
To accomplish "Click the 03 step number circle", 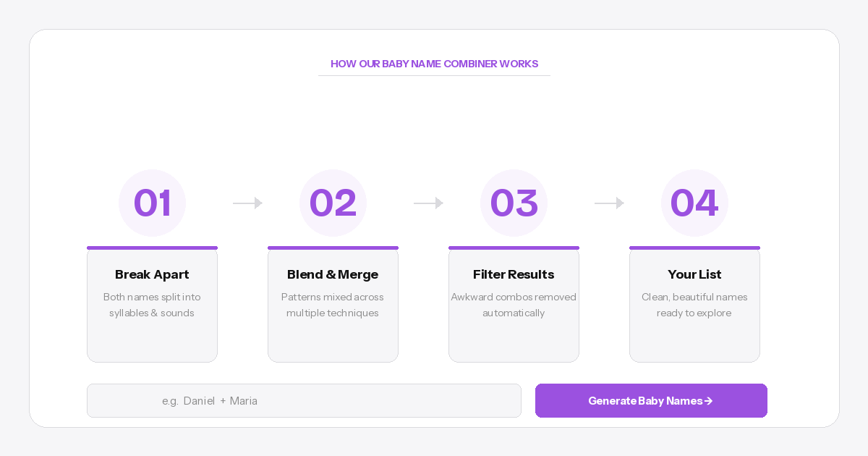I will (514, 203).
